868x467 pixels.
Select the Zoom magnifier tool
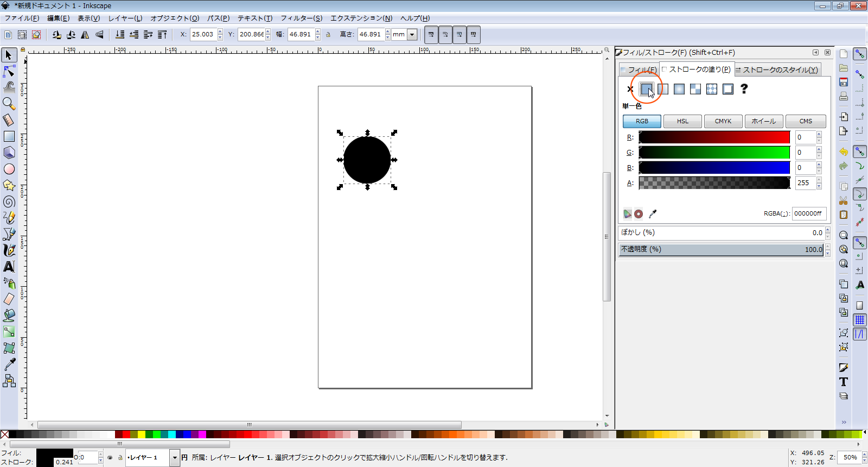point(9,103)
